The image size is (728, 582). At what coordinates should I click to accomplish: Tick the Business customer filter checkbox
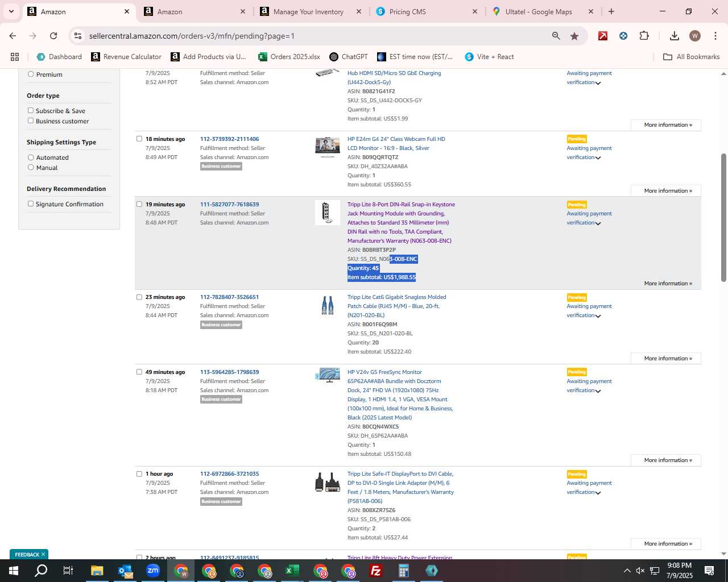[31, 120]
